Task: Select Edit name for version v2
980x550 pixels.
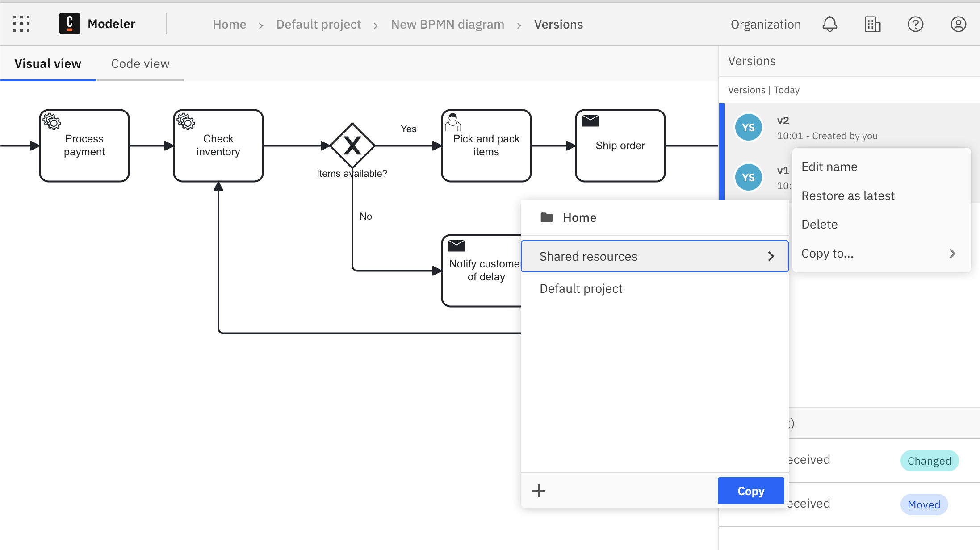Action: click(x=829, y=167)
